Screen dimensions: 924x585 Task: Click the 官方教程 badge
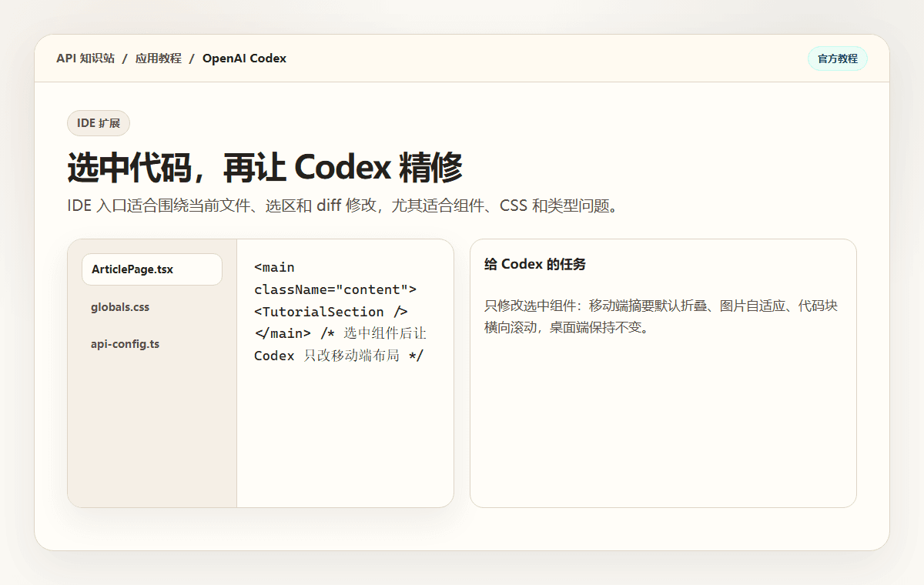[x=838, y=58]
